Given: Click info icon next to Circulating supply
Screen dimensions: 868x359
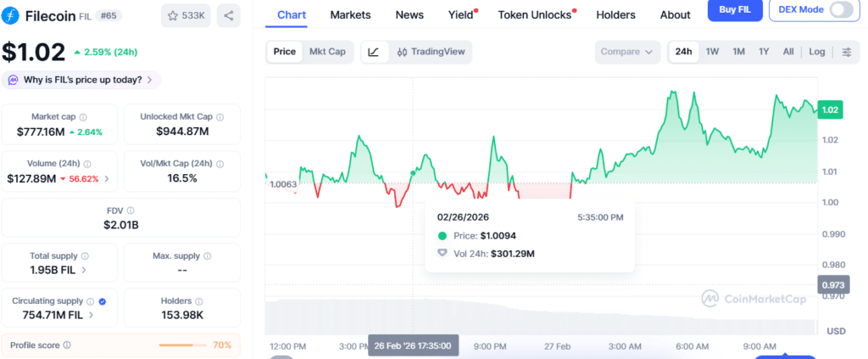Looking at the screenshot, I should point(90,301).
